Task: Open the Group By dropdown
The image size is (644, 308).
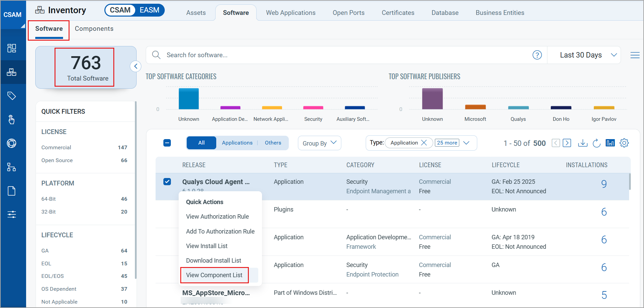Action: (319, 143)
